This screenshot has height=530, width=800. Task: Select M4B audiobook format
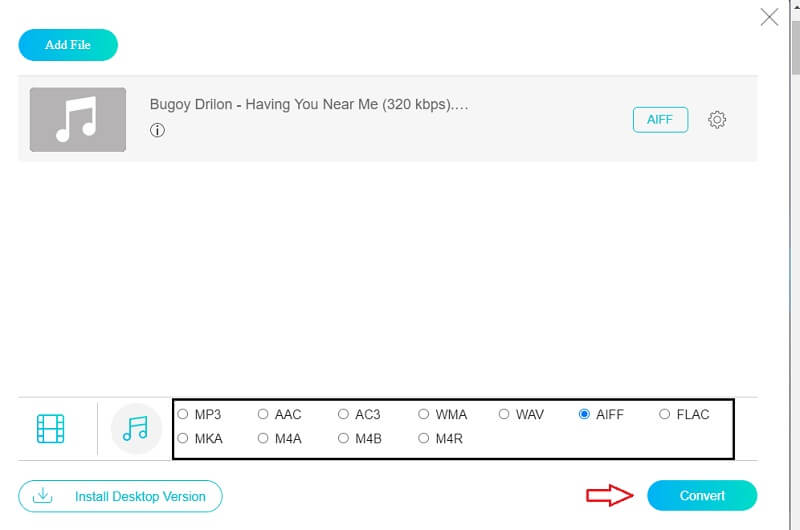[x=343, y=438]
